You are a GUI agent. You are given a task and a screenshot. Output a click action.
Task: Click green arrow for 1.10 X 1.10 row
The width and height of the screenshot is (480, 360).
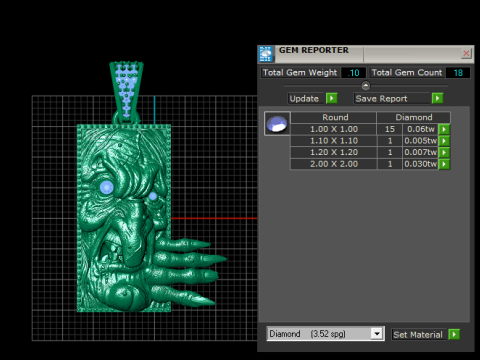point(444,141)
